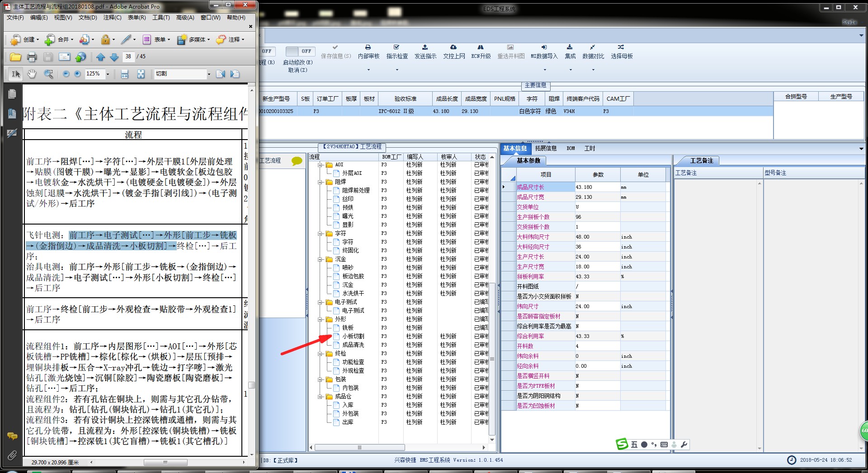Open the 高级(A) menu in Acrobat

pyautogui.click(x=185, y=18)
